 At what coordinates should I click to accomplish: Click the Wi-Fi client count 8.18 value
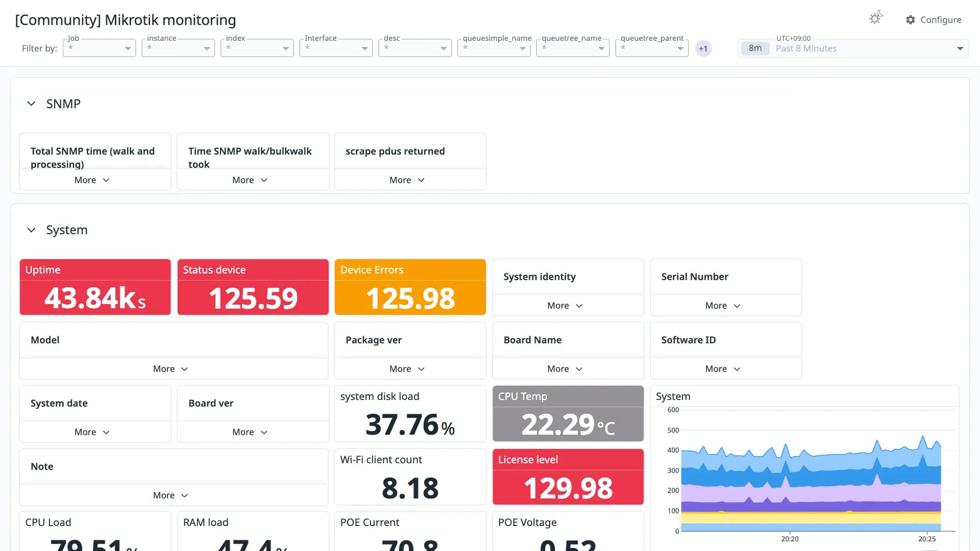pos(410,488)
